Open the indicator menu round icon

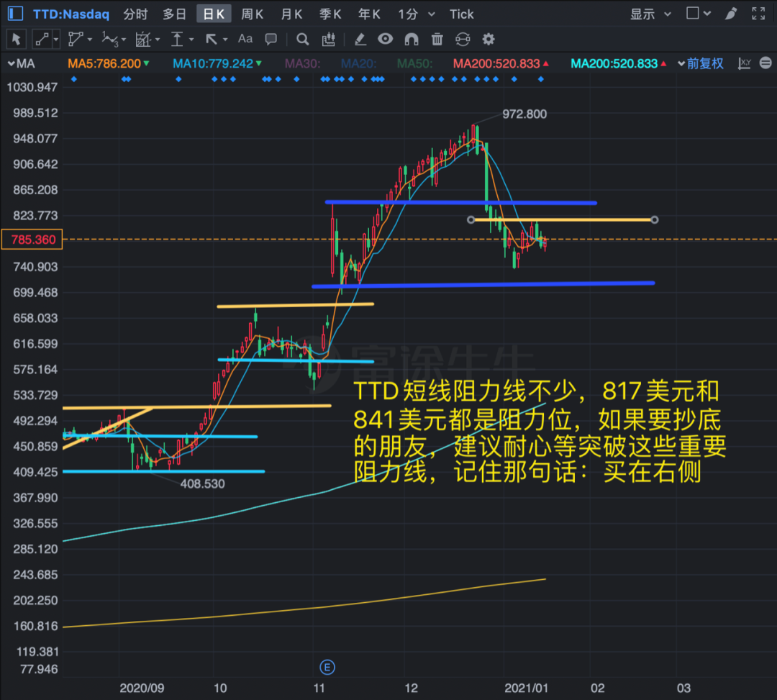pos(765,63)
